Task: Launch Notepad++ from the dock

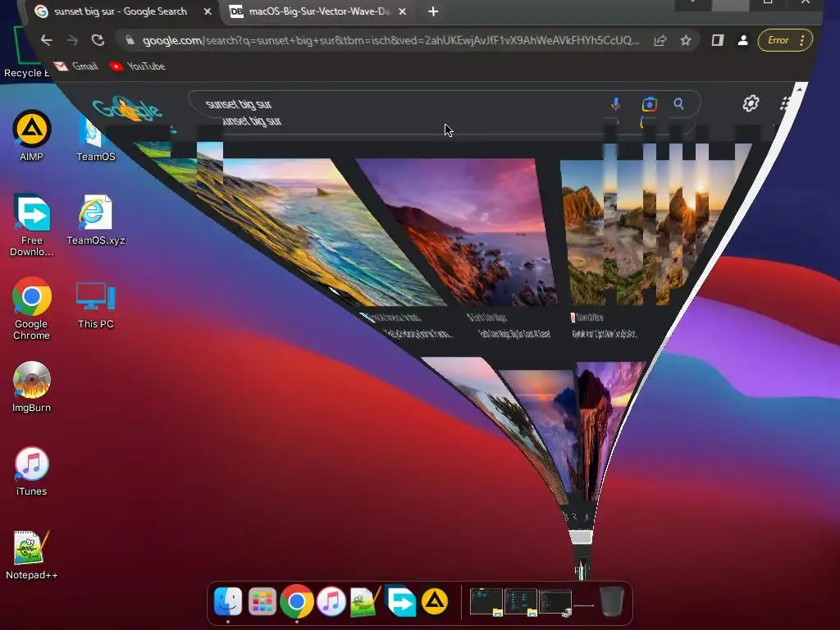Action: pos(365,601)
